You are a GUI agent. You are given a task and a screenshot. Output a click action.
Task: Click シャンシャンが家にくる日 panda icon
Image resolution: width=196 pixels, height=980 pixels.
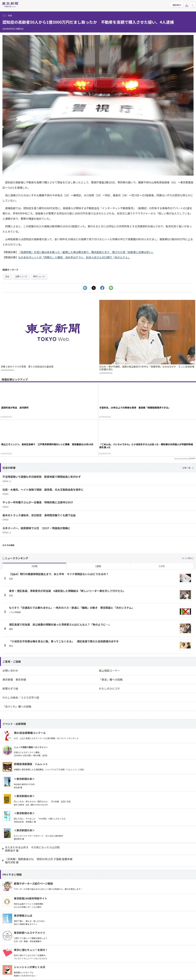click(7, 970)
